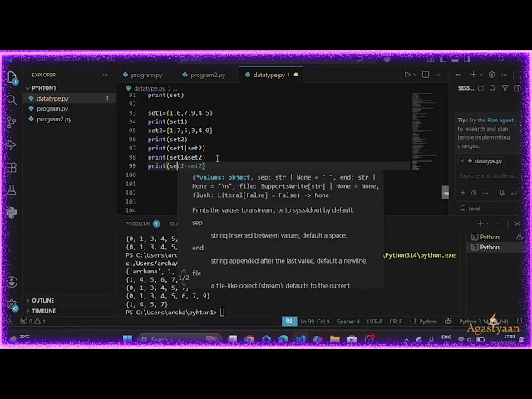
Task: Open the Search view in activity bar
Action: coord(12,100)
